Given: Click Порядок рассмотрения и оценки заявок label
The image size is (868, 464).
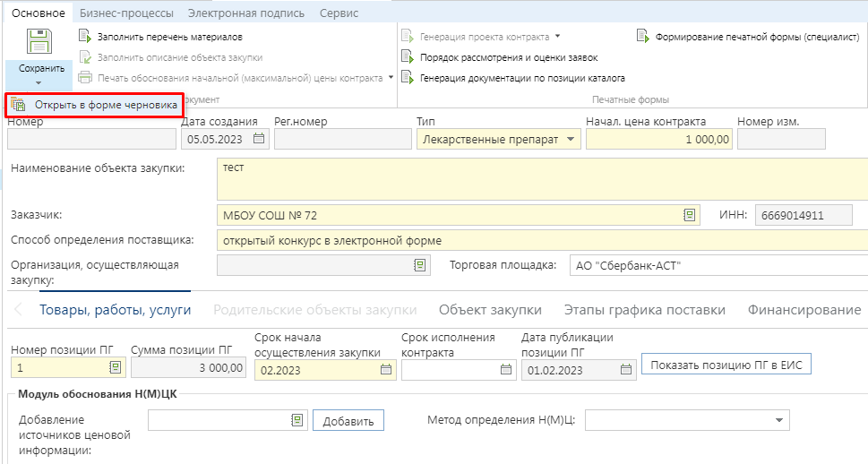Looking at the screenshot, I should coord(509,57).
